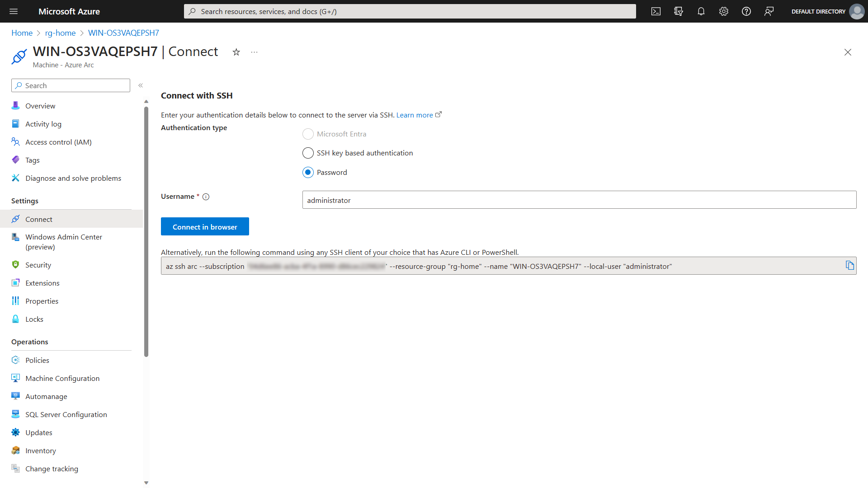
Task: Click the sidebar scrollbar thumb
Action: 146,231
